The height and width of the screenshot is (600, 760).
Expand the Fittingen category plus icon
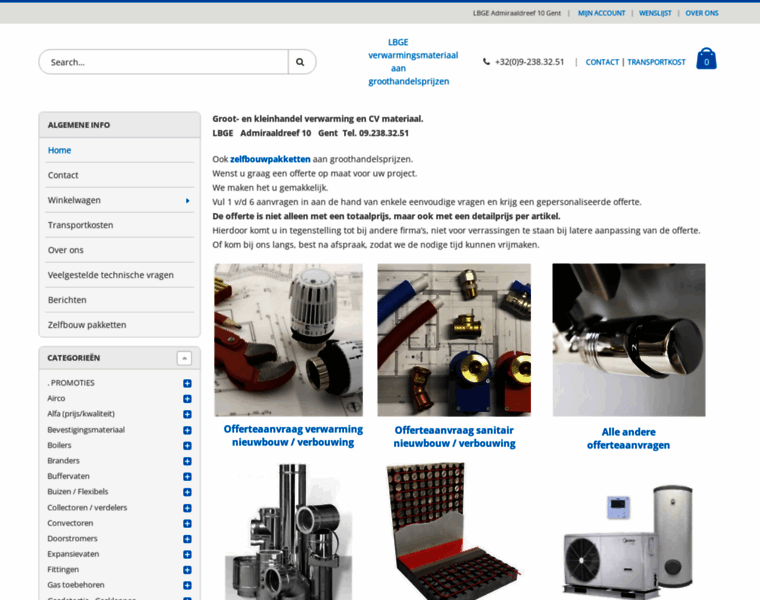pyautogui.click(x=187, y=570)
